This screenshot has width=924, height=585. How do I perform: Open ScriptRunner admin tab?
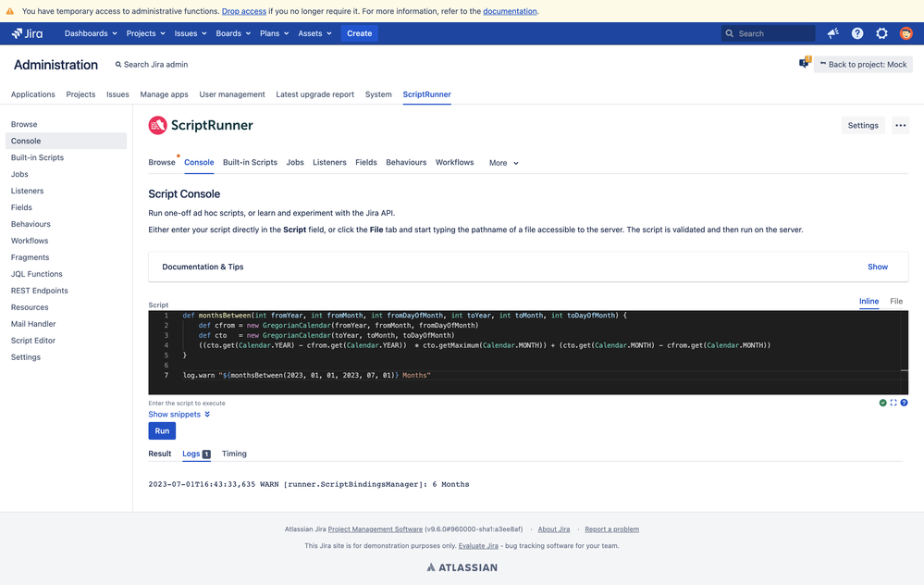pos(426,94)
